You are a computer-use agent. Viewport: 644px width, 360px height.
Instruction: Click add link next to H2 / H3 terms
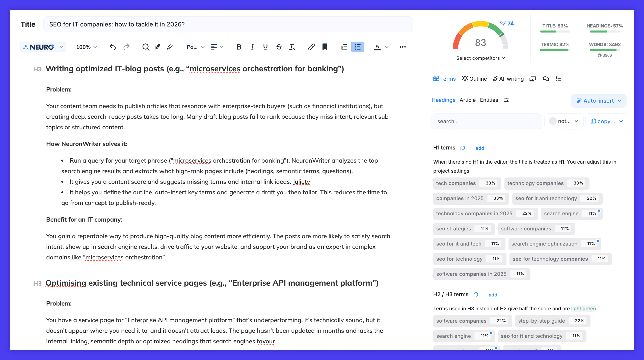point(493,295)
